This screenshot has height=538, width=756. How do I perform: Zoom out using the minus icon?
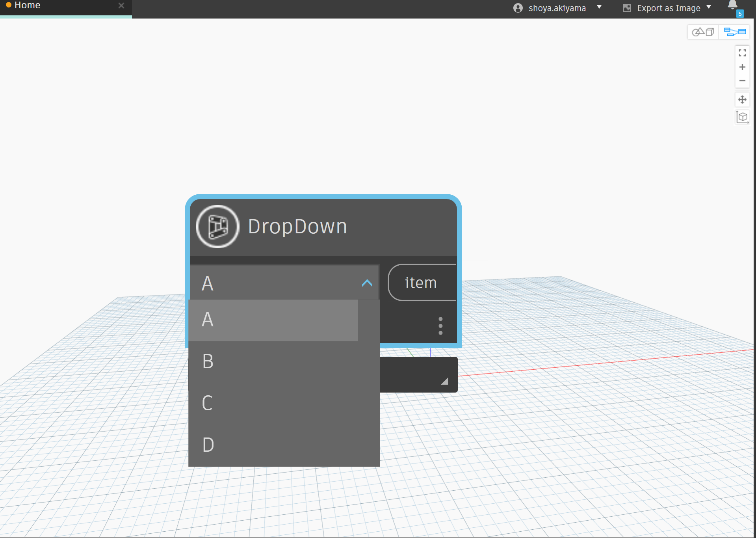coord(742,81)
